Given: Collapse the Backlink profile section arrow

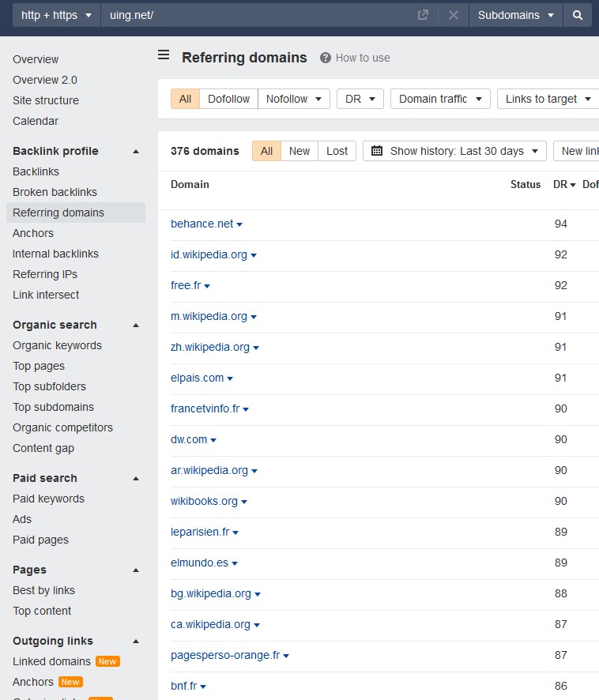Looking at the screenshot, I should pyautogui.click(x=135, y=151).
